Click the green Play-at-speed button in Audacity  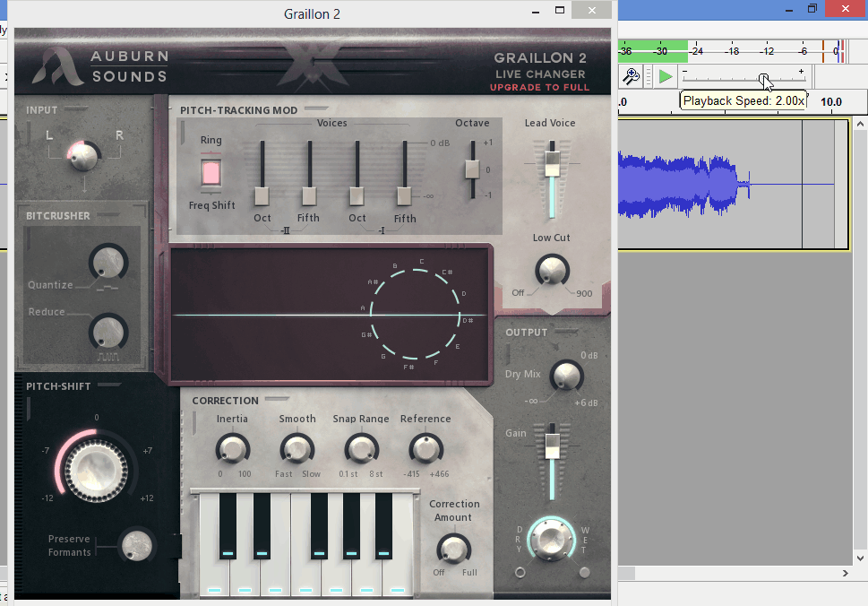666,76
